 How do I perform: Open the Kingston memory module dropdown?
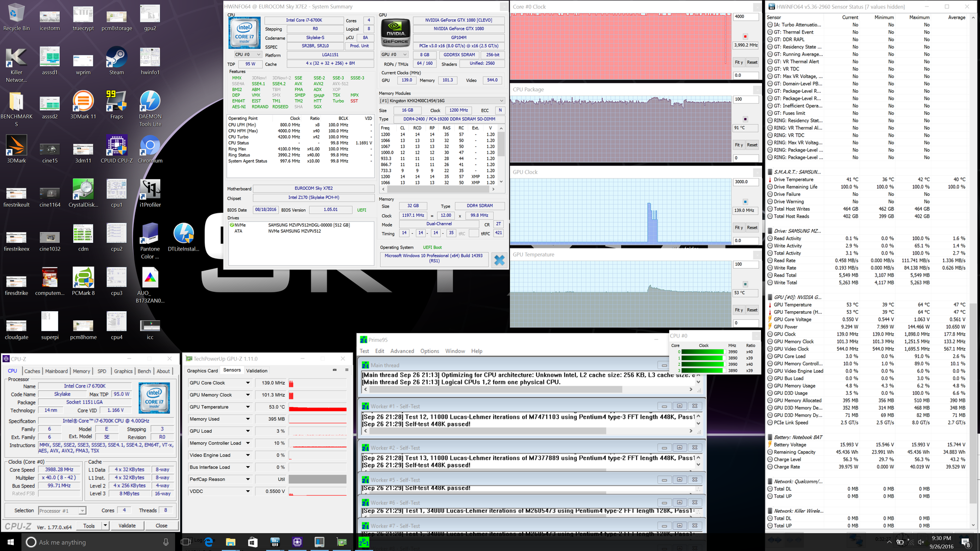[442, 101]
